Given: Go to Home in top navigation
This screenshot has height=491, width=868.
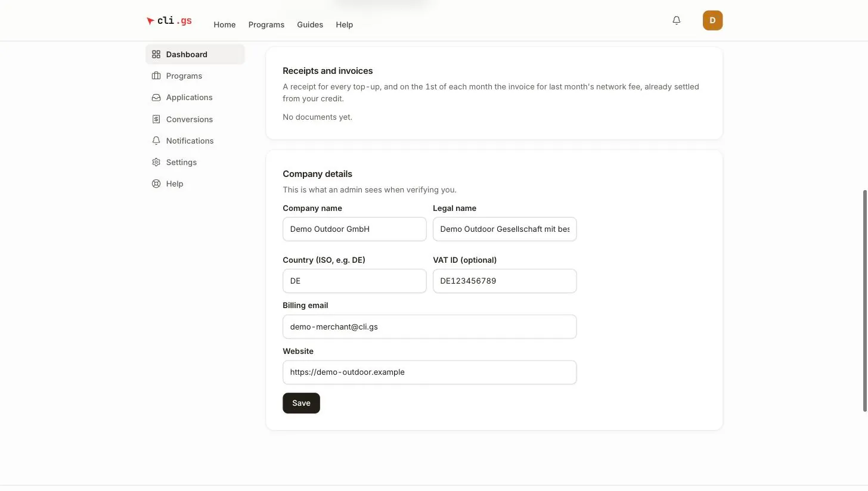Looking at the screenshot, I should click(225, 24).
